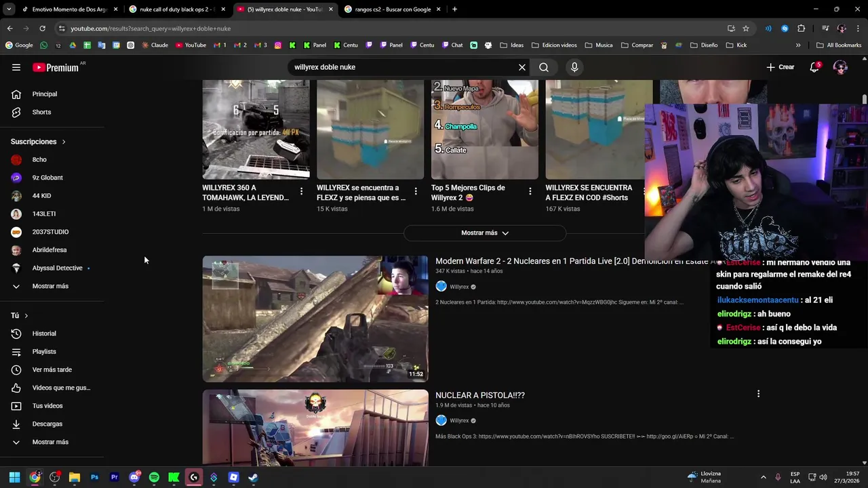Viewport: 868px width, 488px height.
Task: Click in the search field with willyrex doble nuke
Action: coord(403,67)
